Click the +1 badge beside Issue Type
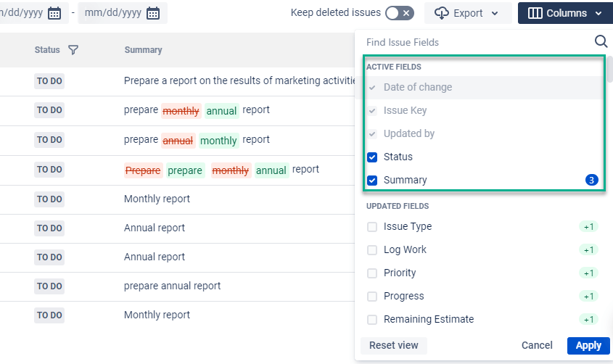 (x=588, y=227)
